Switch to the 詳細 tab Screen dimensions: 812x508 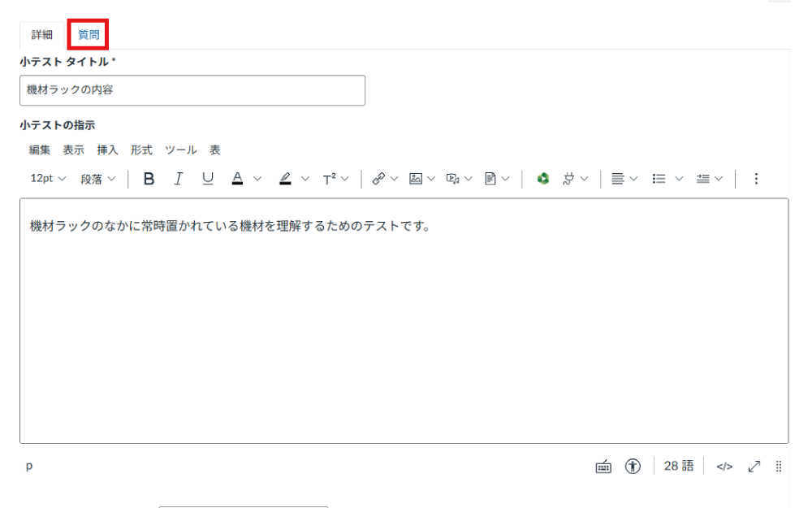(40, 34)
